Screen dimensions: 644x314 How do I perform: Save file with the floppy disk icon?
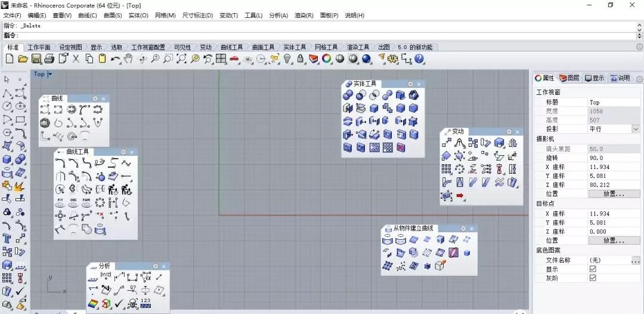pyautogui.click(x=36, y=59)
